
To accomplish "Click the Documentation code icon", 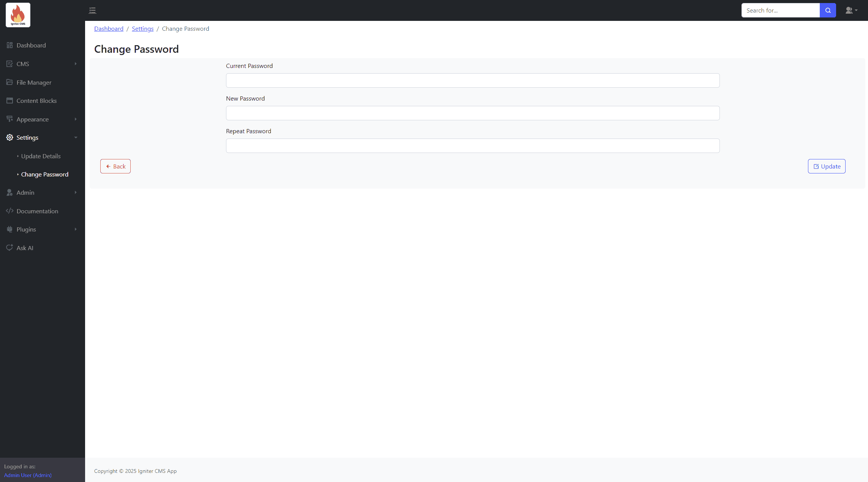I will coord(9,211).
